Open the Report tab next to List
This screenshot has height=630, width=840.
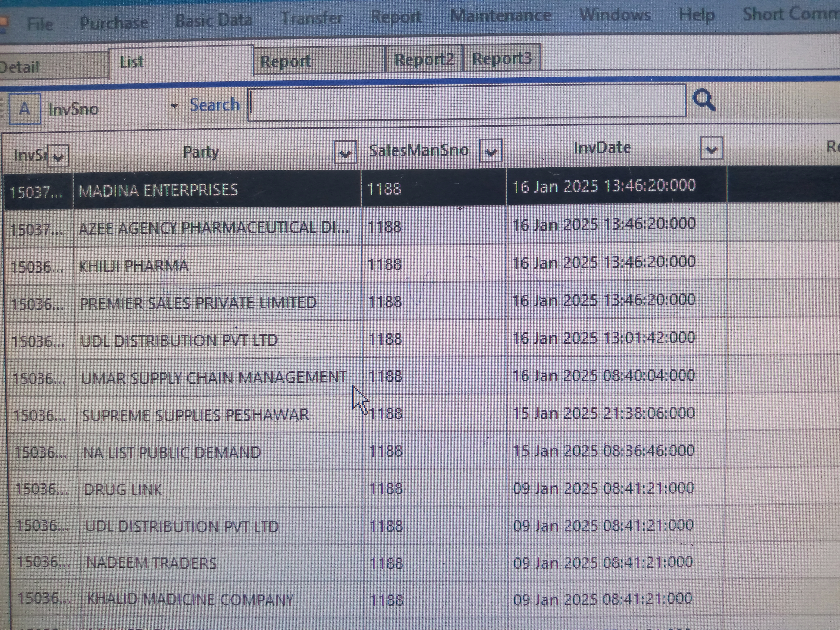(286, 62)
